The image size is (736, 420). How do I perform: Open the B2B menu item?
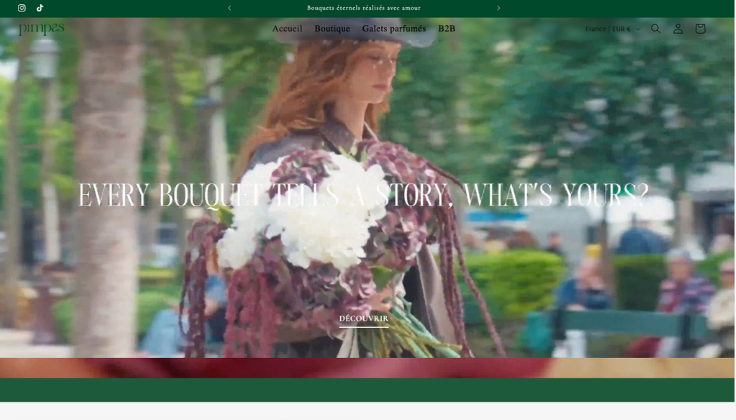pyautogui.click(x=446, y=29)
